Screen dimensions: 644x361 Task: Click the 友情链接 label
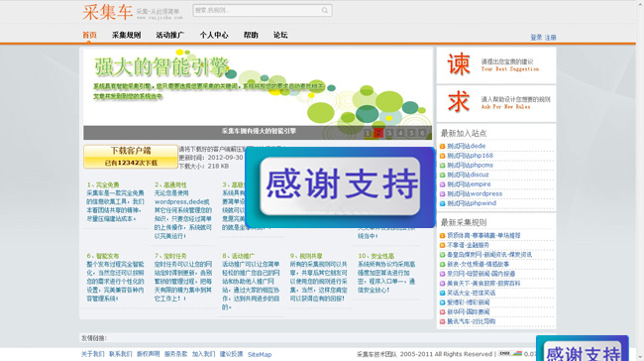(x=94, y=338)
